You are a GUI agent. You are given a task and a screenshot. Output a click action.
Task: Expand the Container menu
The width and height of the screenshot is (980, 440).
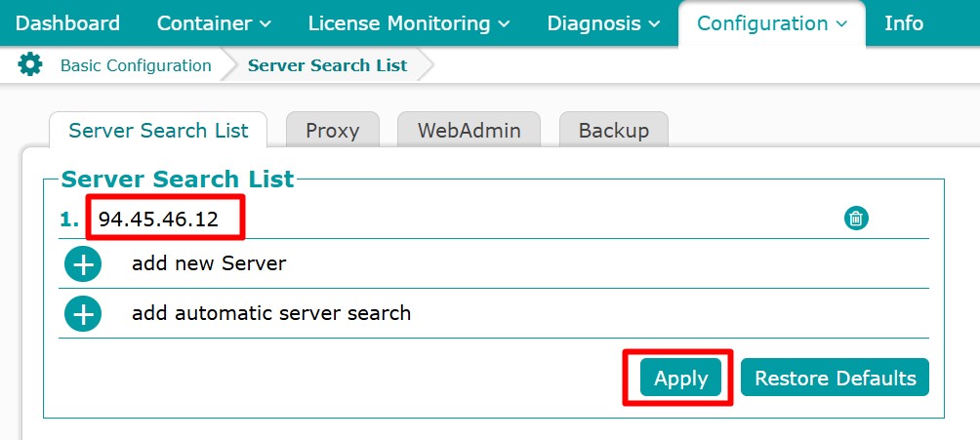tap(214, 23)
